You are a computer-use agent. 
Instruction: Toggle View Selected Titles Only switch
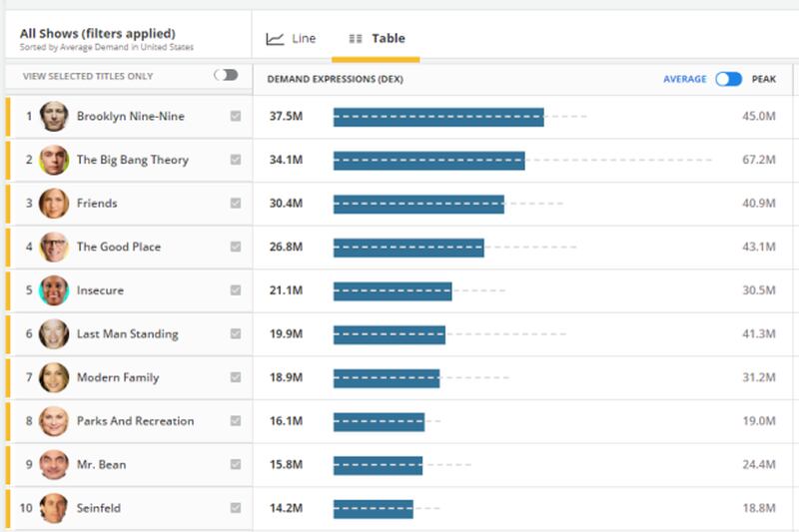[226, 75]
